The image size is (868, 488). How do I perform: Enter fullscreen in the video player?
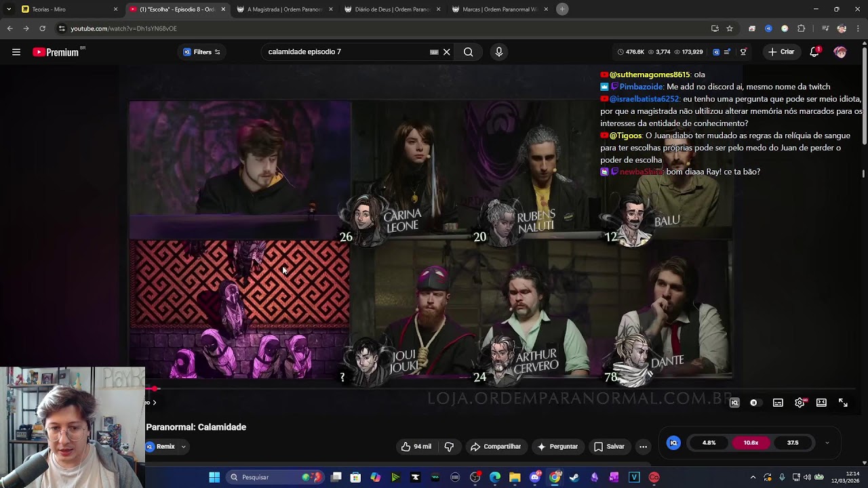tap(843, 403)
